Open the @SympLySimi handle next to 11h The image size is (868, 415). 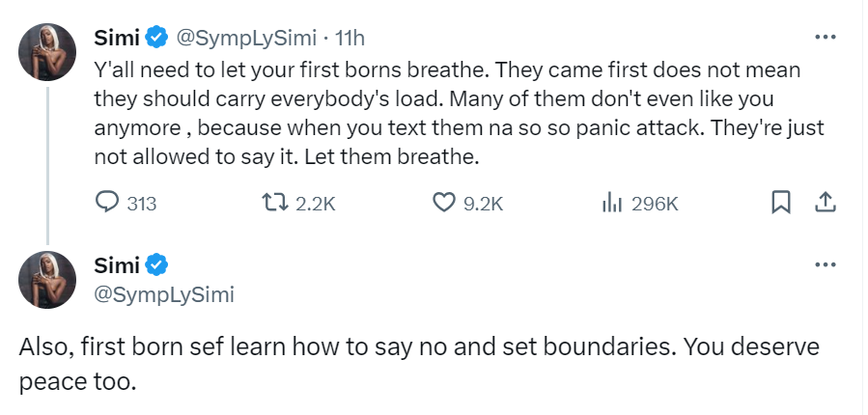(244, 39)
